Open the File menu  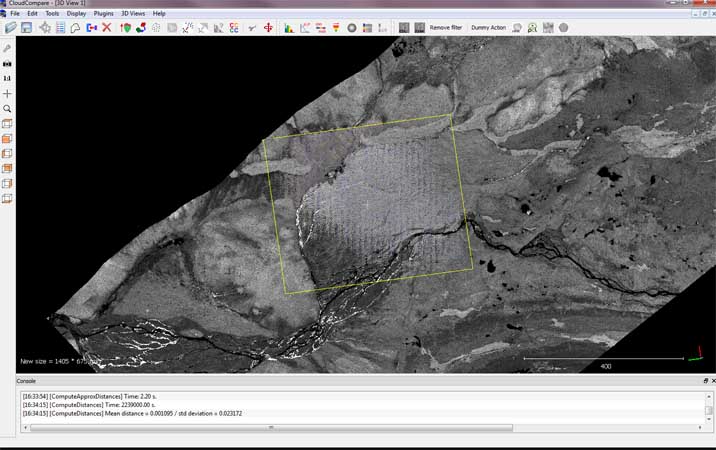(15, 13)
